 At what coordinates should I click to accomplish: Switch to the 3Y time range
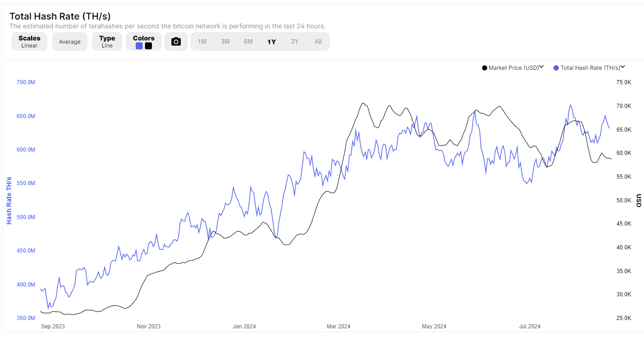[x=295, y=41]
